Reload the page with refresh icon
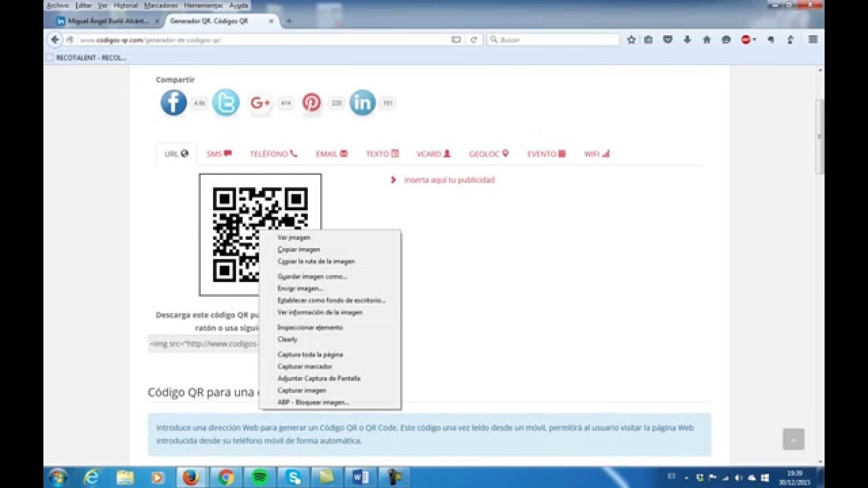 click(474, 40)
